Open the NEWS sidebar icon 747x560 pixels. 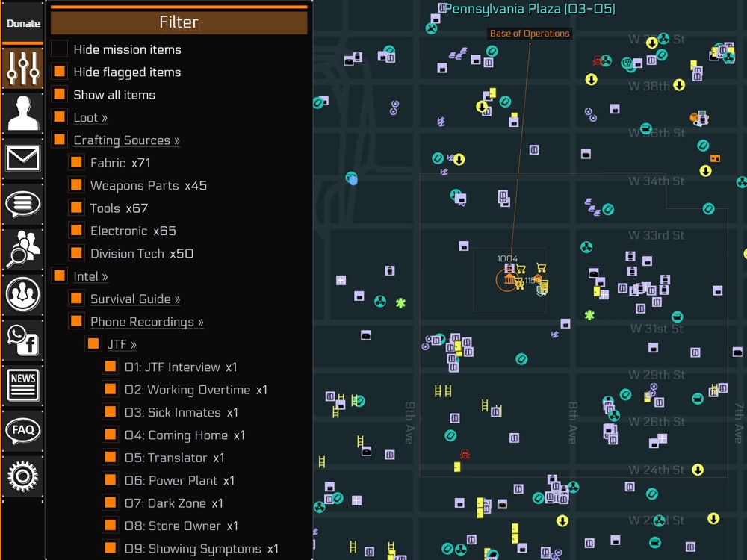pos(22,385)
